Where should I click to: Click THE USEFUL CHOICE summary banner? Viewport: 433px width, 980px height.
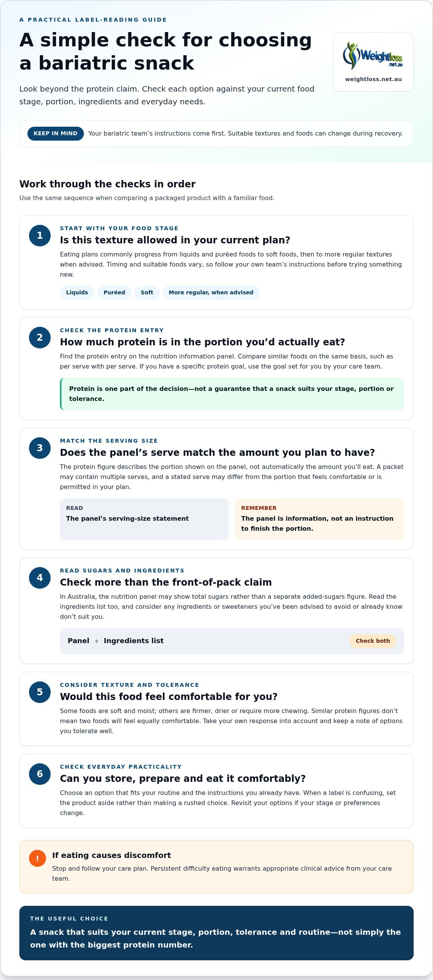(x=216, y=933)
